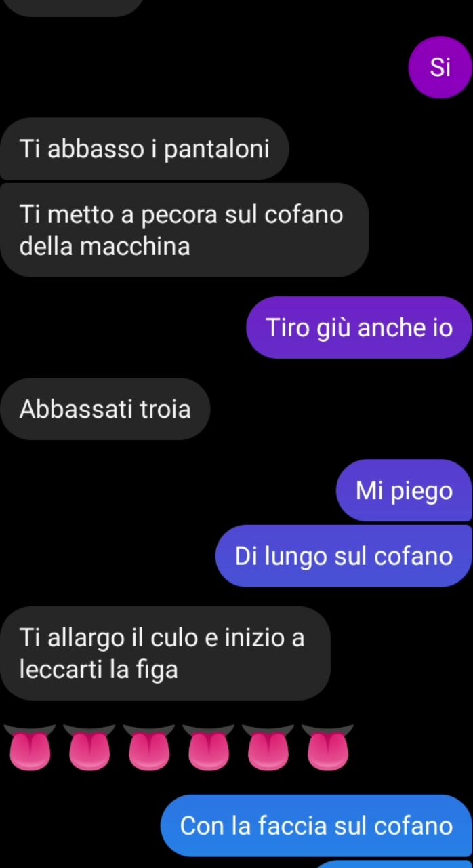Tap the last tongue emoji in the row
The height and width of the screenshot is (868, 473).
click(x=327, y=747)
